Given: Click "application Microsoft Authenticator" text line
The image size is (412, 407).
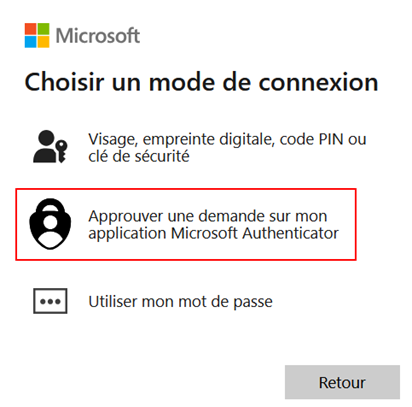Looking at the screenshot, I should pos(213,233).
